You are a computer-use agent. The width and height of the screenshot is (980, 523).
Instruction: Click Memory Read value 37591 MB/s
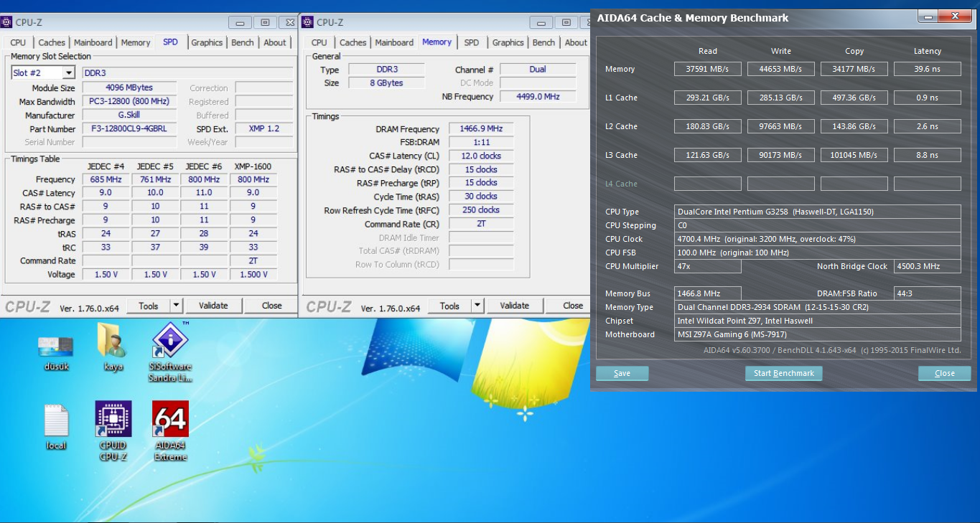tap(708, 69)
